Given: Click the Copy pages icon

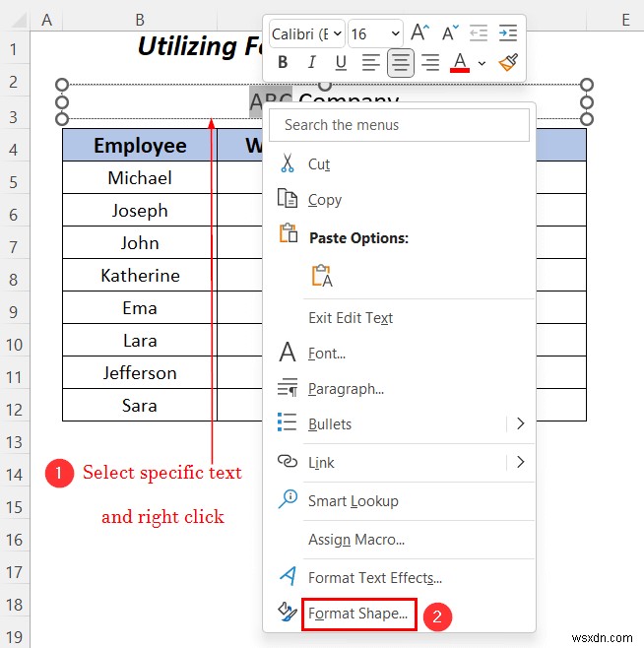Looking at the screenshot, I should [288, 198].
